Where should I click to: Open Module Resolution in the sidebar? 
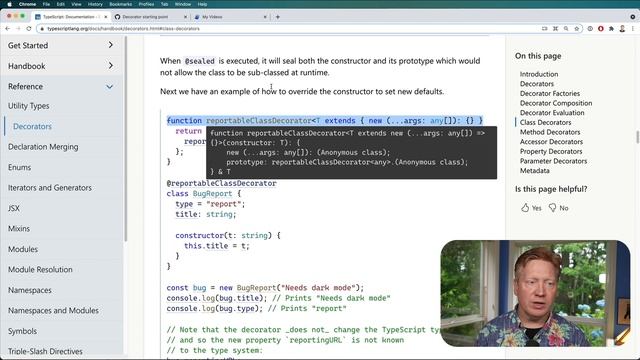click(40, 269)
